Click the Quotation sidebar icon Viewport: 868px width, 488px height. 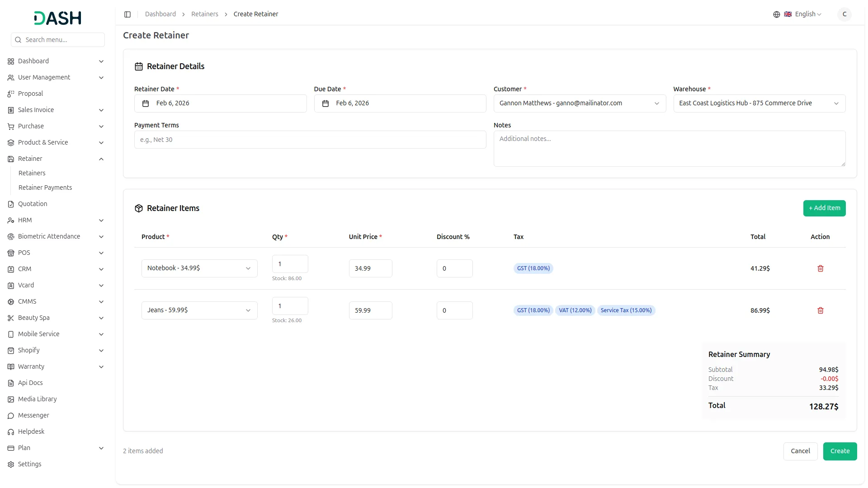(x=11, y=204)
